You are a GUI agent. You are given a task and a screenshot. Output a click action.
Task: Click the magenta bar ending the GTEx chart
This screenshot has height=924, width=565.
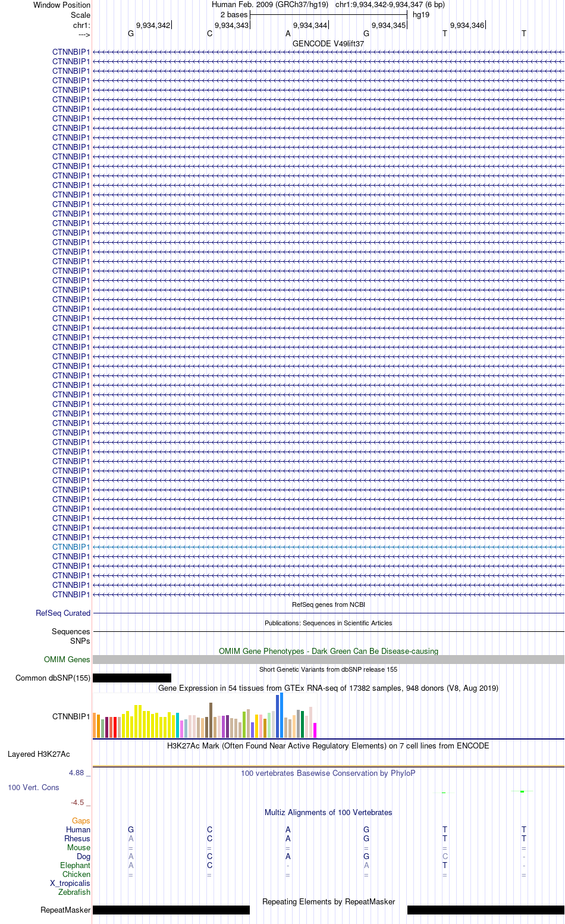(x=315, y=730)
